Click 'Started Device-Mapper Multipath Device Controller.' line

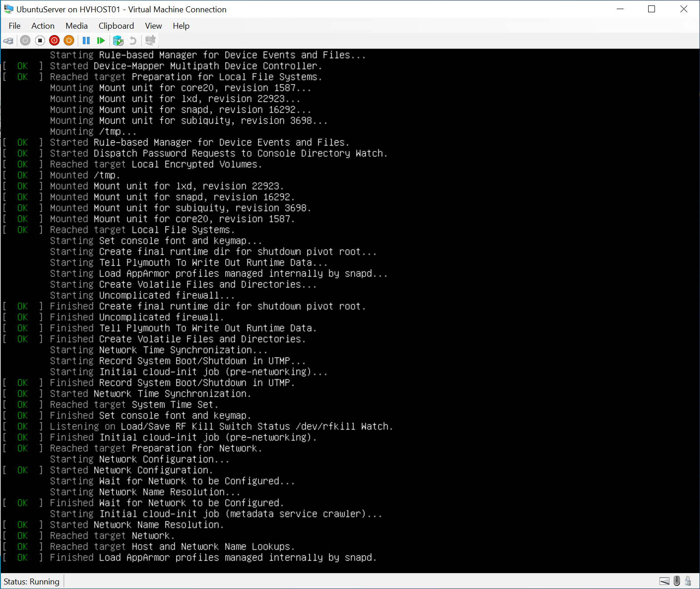pos(186,66)
